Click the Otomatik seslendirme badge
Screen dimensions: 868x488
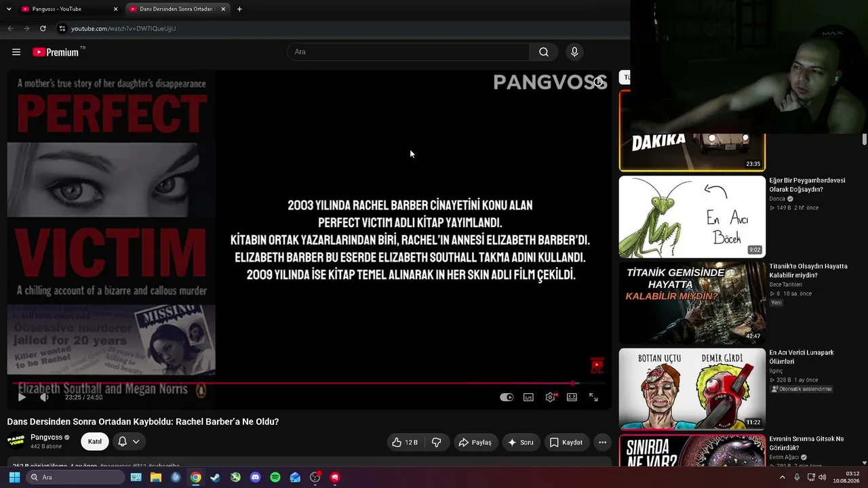pos(801,389)
